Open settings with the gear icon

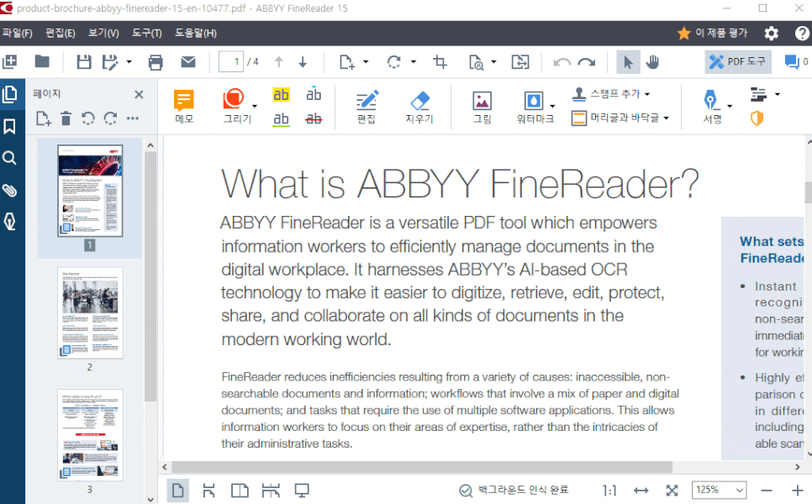point(771,34)
